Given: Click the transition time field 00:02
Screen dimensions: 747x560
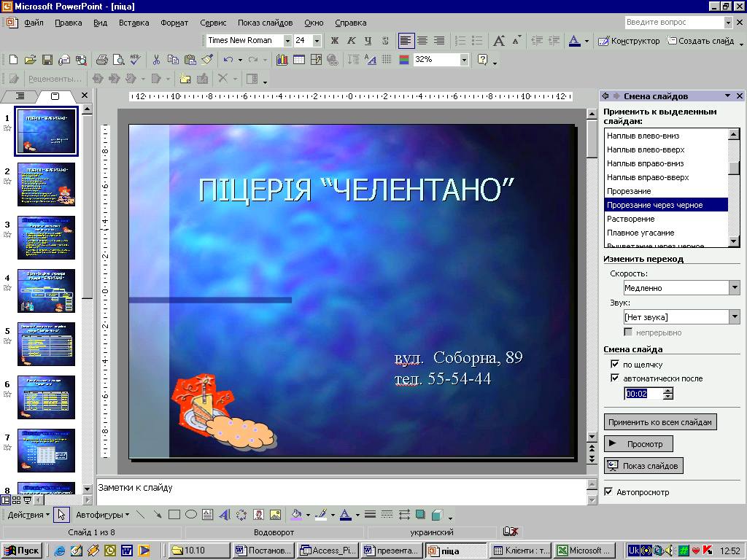Looking at the screenshot, I should click(643, 393).
